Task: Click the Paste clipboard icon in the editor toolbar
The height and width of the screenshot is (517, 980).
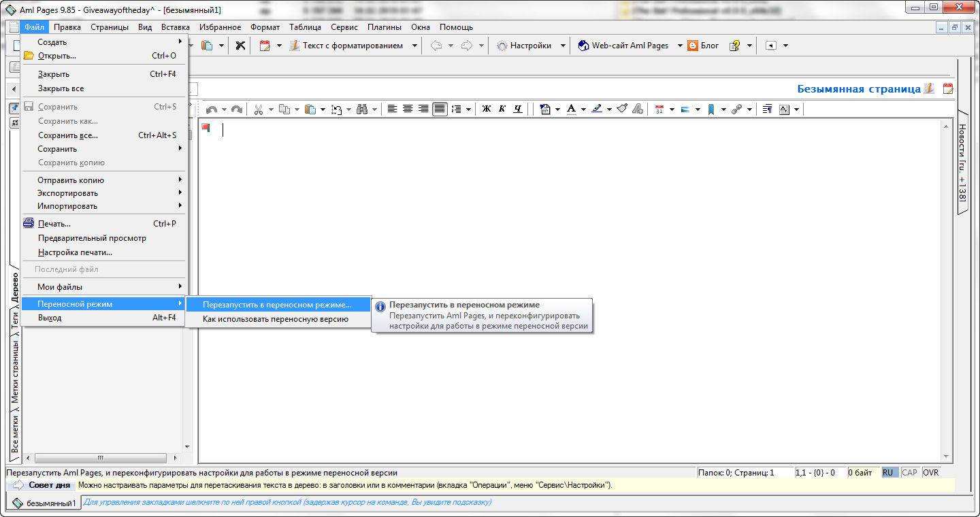Action: 310,109
